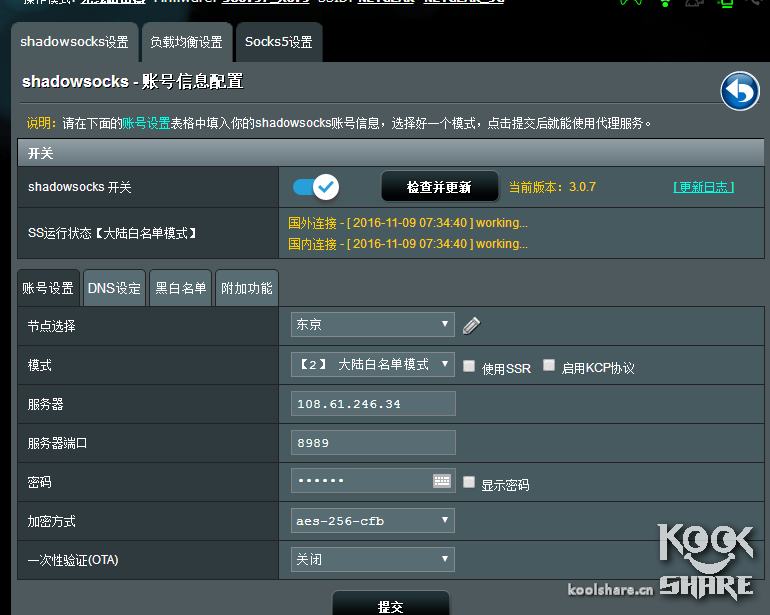Check the 启用KCP协议 checkbox
This screenshot has height=615, width=770.
coord(549,366)
